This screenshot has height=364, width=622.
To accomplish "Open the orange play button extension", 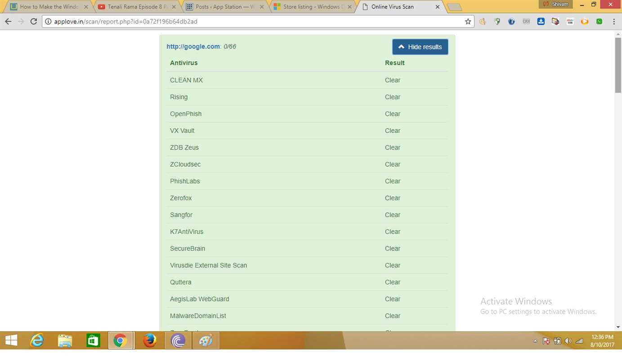I will (x=584, y=21).
